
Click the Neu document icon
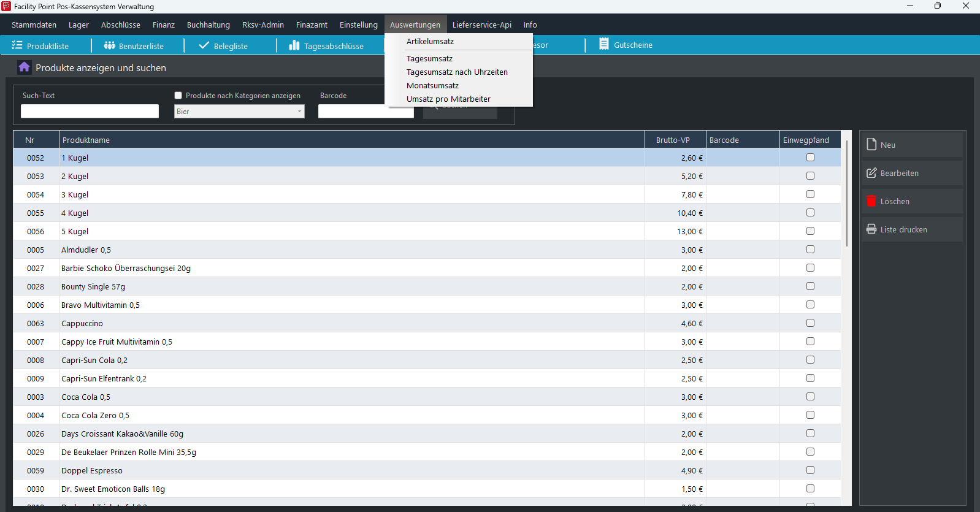coord(871,145)
